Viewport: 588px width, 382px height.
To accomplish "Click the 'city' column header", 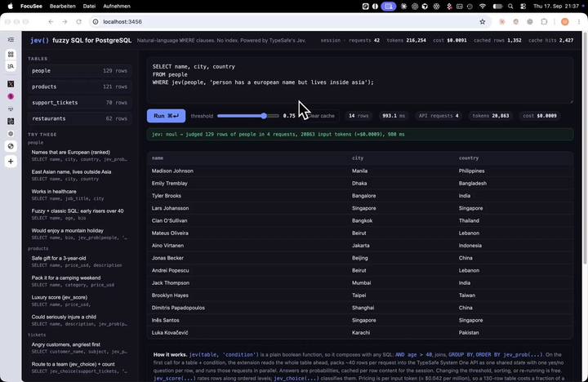I will coord(358,158).
